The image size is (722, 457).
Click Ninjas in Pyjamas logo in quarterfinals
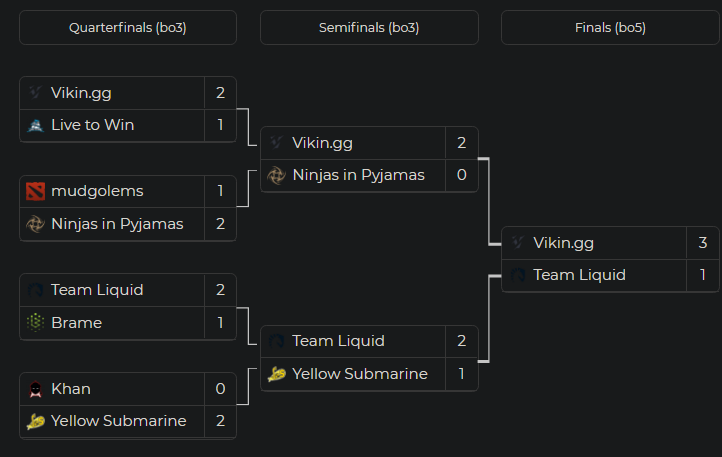tap(36, 224)
